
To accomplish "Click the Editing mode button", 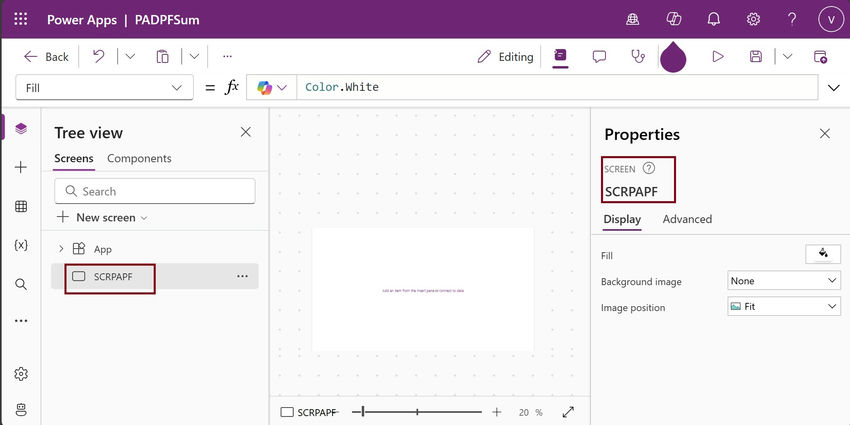I will click(505, 57).
